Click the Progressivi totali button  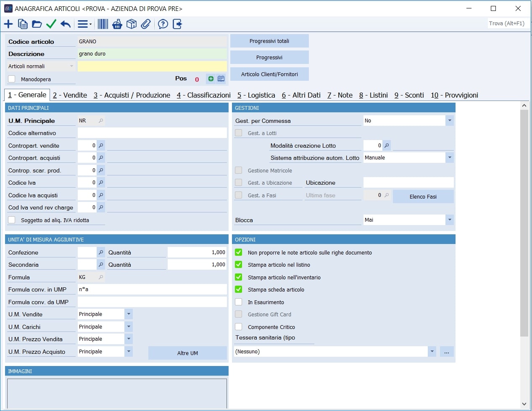[x=269, y=41]
